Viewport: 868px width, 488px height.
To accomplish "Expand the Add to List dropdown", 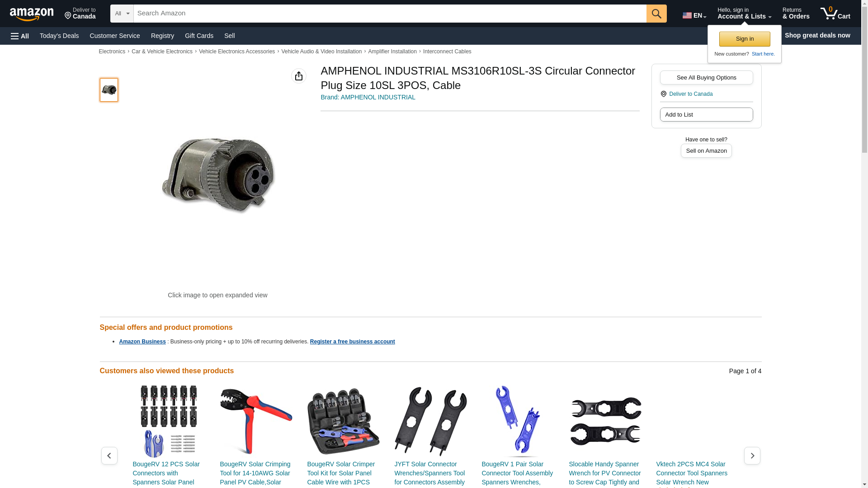I will point(706,114).
